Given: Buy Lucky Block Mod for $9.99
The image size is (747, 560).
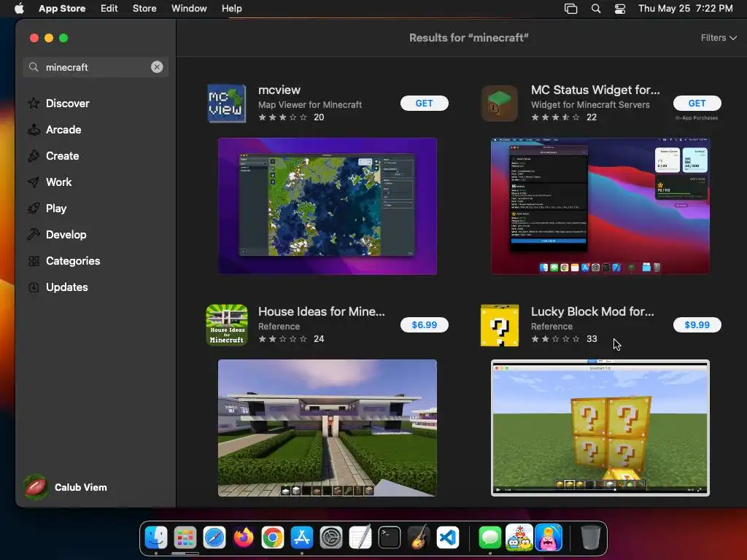Looking at the screenshot, I should (x=697, y=324).
